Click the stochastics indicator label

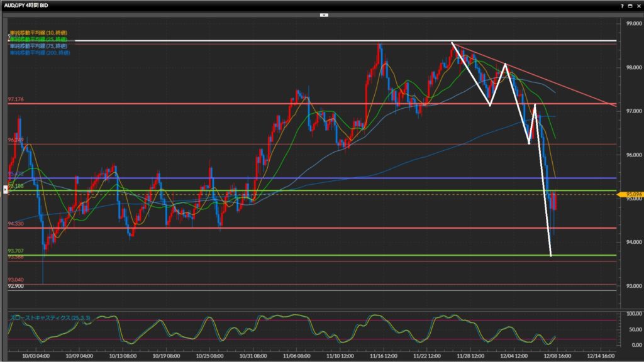[50, 319]
